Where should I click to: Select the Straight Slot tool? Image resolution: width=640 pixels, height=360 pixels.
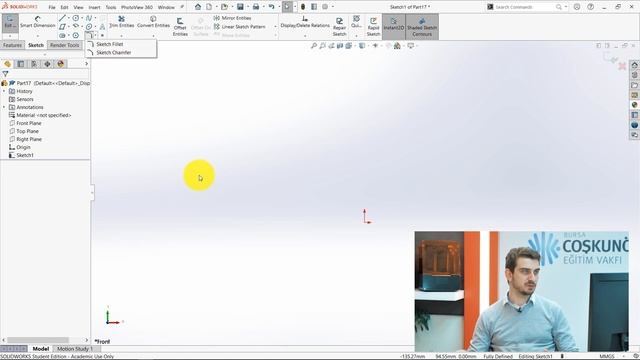[62, 36]
